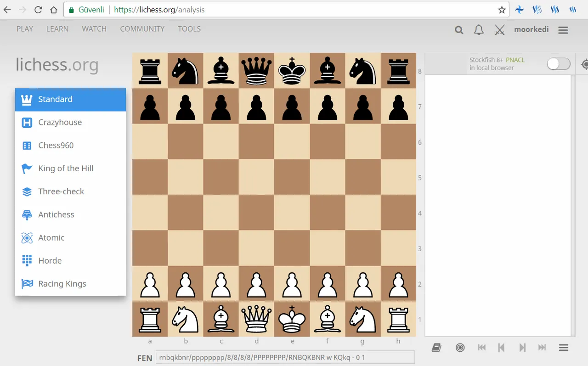Reload the page with refresh icon
Image resolution: width=588 pixels, height=366 pixels.
[38, 10]
